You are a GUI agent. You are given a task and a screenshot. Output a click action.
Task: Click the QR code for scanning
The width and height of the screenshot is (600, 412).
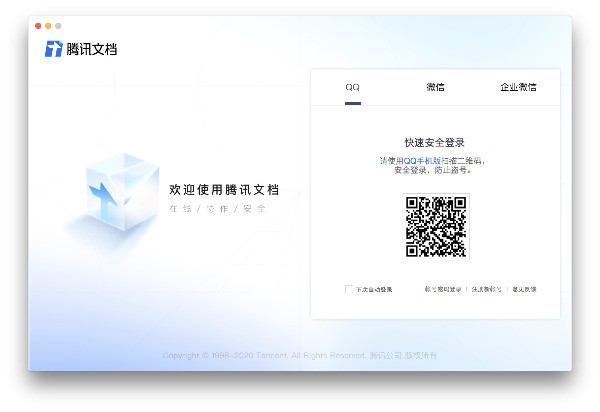click(435, 226)
